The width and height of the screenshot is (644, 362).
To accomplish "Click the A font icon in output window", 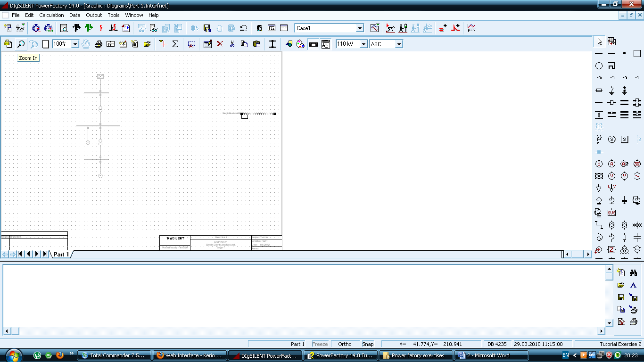I will click(633, 285).
